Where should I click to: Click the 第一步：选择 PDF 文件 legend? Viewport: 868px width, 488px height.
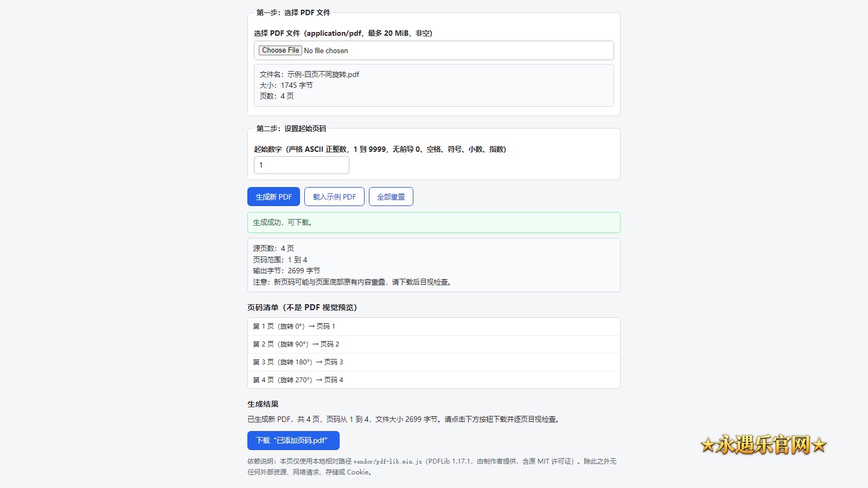tap(293, 12)
